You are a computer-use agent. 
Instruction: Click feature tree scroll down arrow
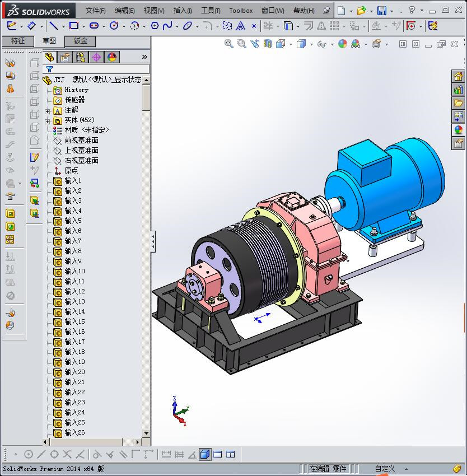[x=146, y=433]
